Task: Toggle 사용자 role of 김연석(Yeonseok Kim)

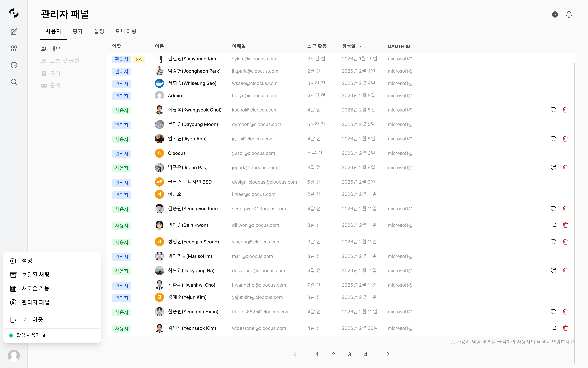Action: (x=122, y=329)
